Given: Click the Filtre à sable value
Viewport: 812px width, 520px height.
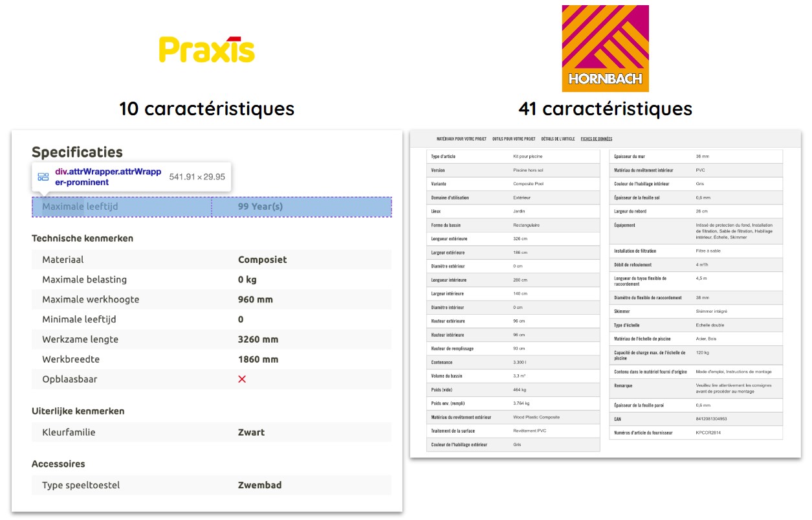Looking at the screenshot, I should 708,251.
